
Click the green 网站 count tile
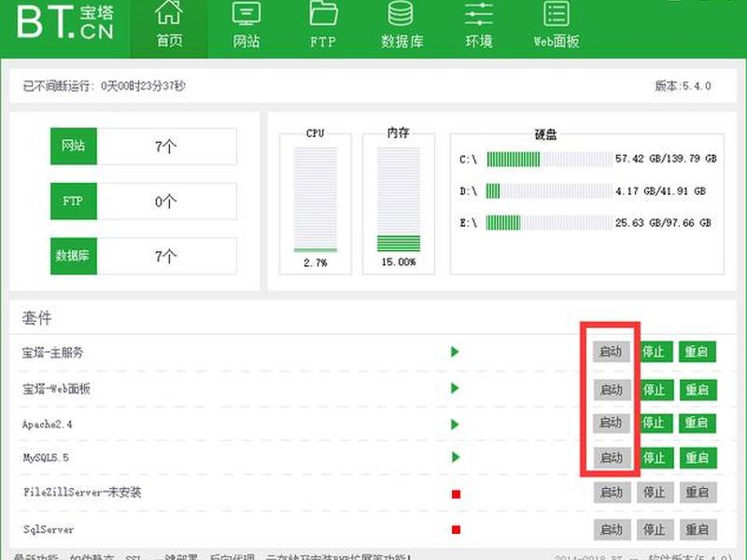pos(74,146)
